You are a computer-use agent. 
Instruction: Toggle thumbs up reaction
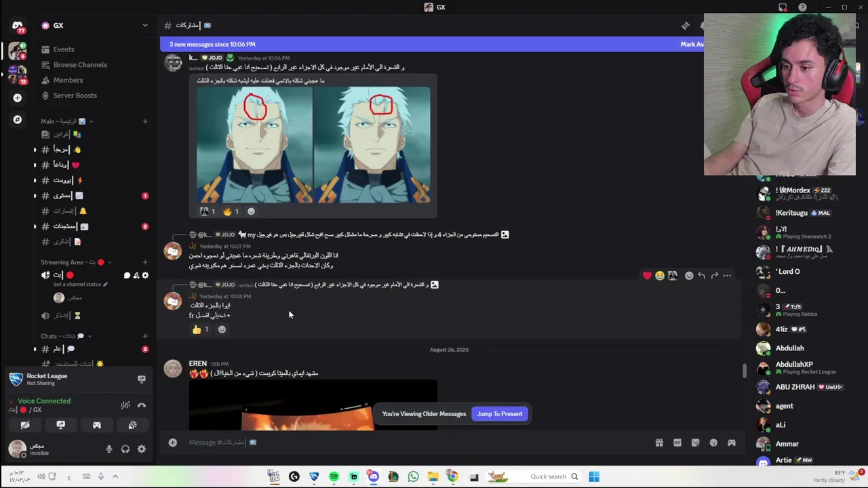point(201,329)
